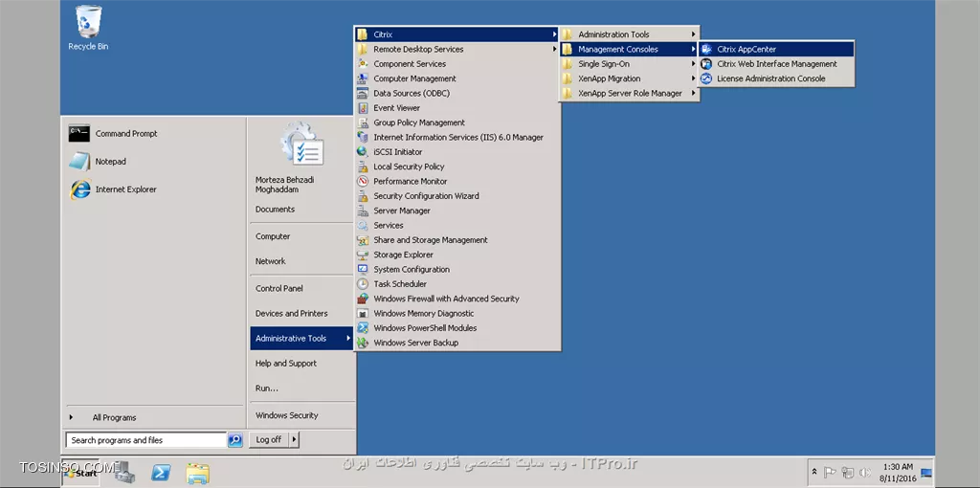Click the IIS 6.0 Manager icon
Screen dimensions: 980x488
pyautogui.click(x=363, y=138)
